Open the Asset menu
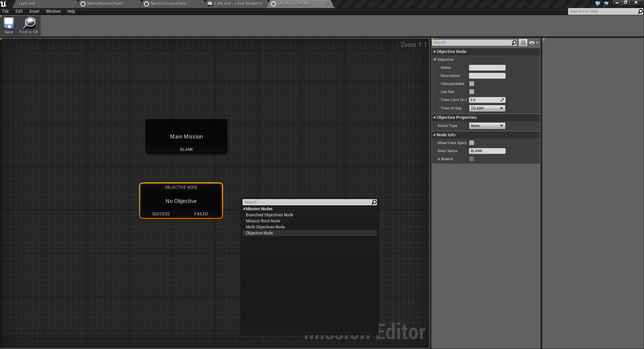Screen dimensions: 644x349 click(34, 11)
